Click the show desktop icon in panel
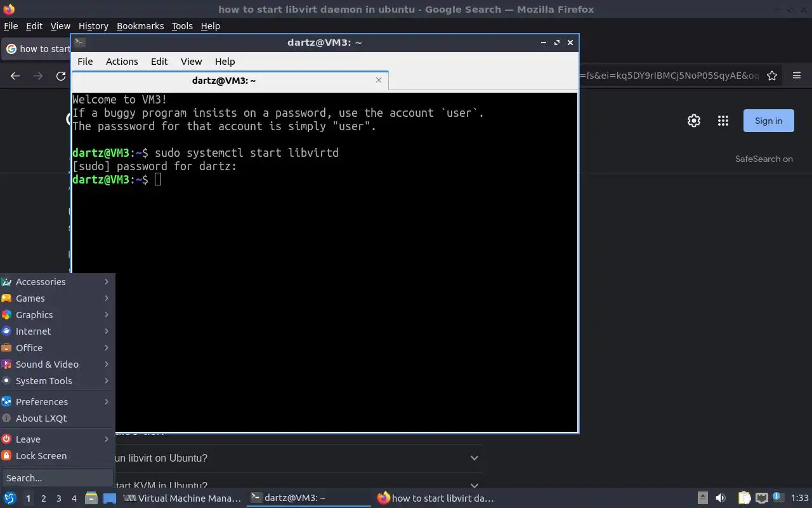 (109, 498)
